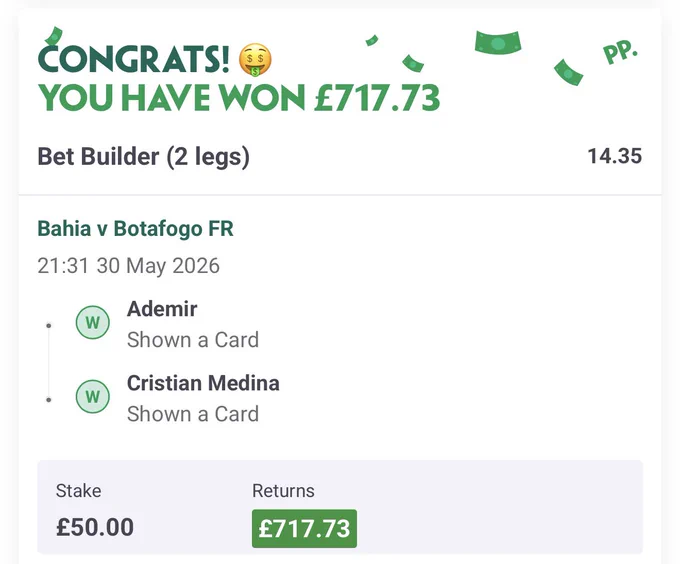Select the Ademir player name
This screenshot has height=564, width=680.
coord(162,309)
